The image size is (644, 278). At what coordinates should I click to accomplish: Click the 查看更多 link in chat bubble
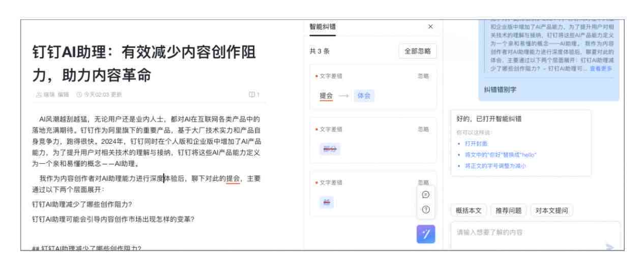tap(601, 69)
